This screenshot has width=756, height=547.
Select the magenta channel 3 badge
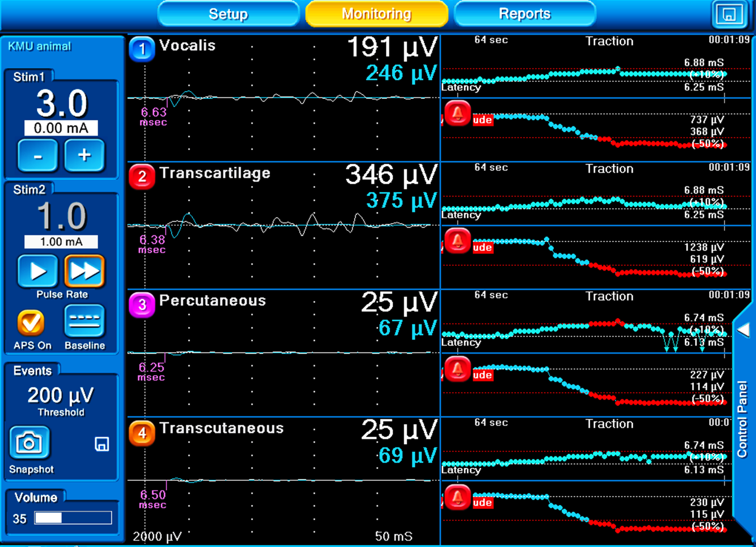(x=142, y=304)
